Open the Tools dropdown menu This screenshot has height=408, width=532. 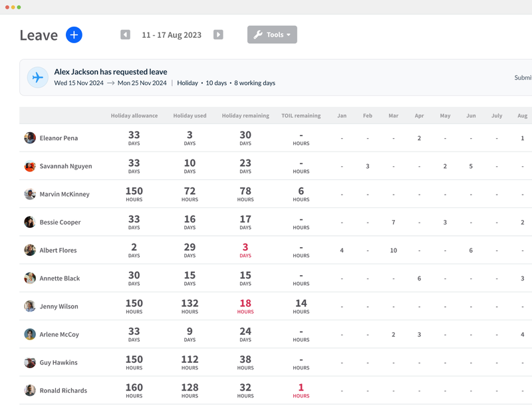click(272, 35)
